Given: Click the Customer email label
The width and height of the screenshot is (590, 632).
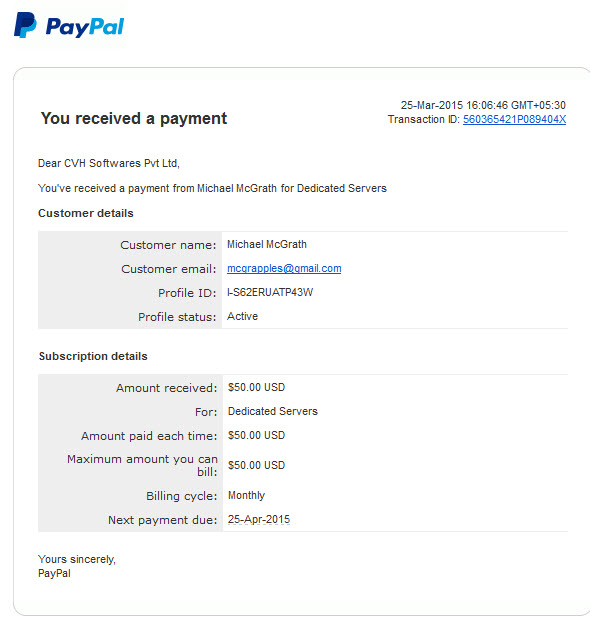Looking at the screenshot, I should [168, 269].
